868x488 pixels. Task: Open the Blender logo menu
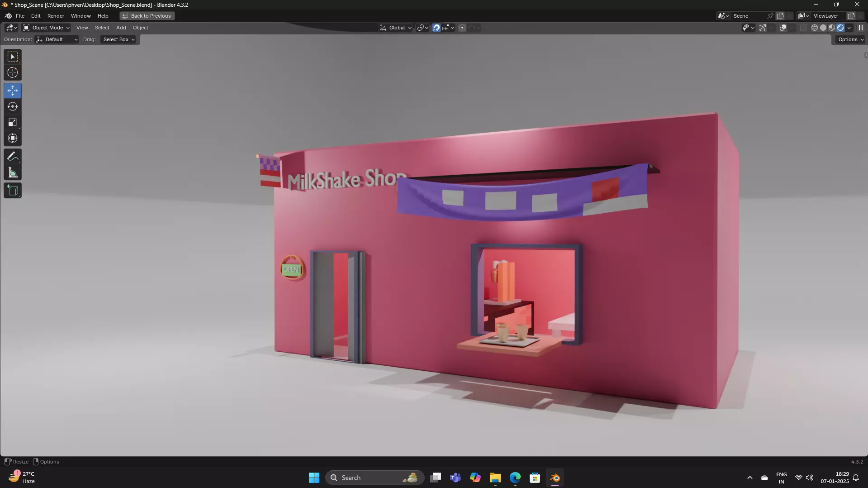click(x=8, y=16)
